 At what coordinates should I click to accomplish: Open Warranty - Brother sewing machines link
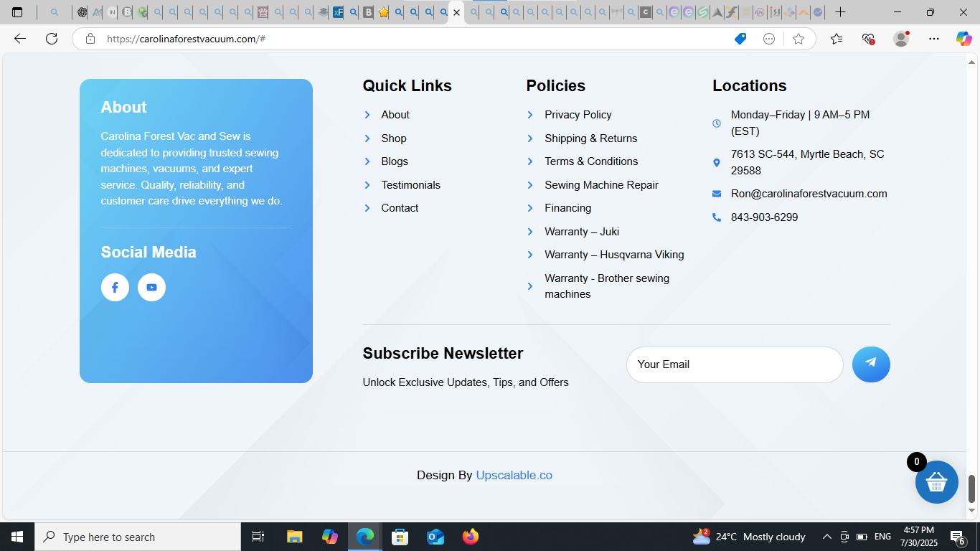607,286
